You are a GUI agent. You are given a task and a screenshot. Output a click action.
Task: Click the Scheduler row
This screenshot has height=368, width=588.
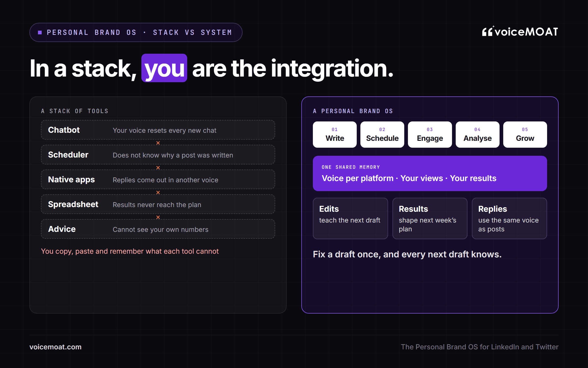pos(158,155)
